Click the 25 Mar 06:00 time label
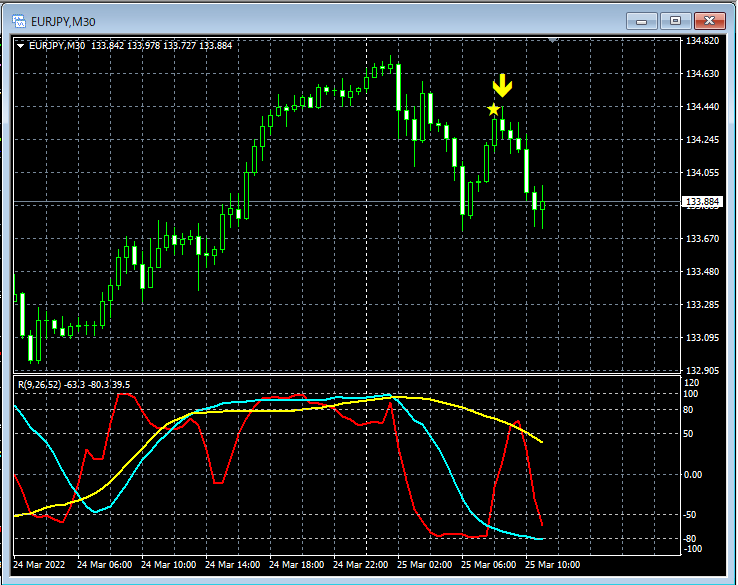The width and height of the screenshot is (738, 585). [488, 564]
